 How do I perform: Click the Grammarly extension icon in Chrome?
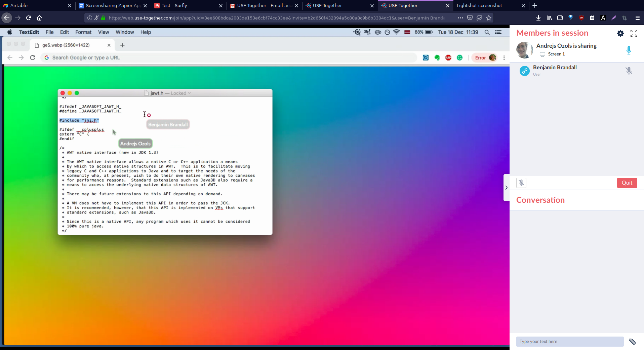click(x=460, y=58)
